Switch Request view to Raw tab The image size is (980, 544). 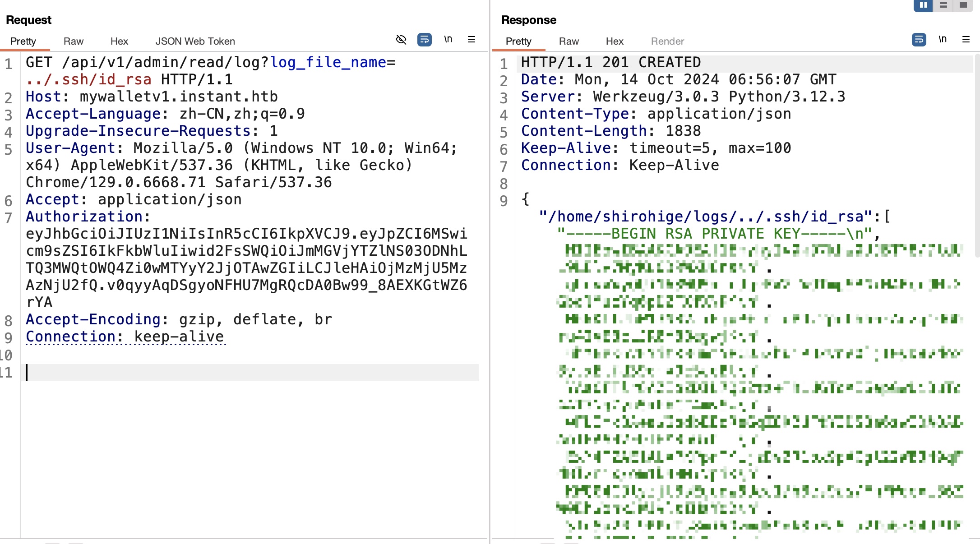tap(74, 41)
